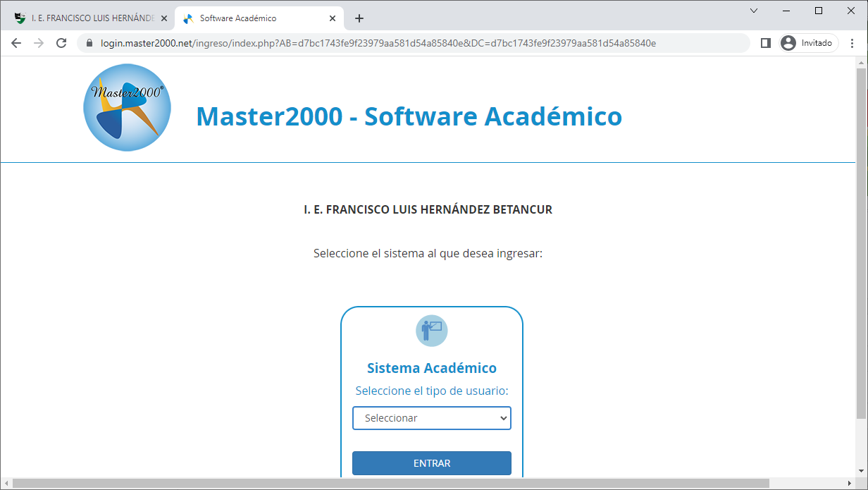868x490 pixels.
Task: Open the Invitado profile button
Action: tap(809, 43)
